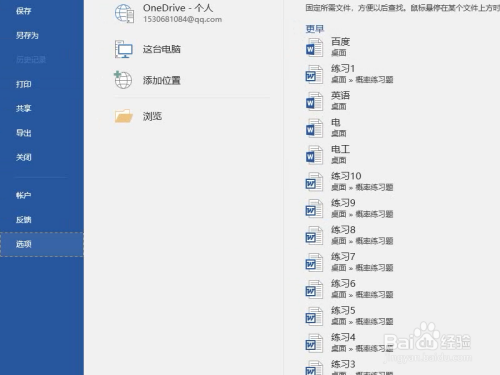Open the 练习9 document icon
The image size is (500, 375).
coord(314,209)
